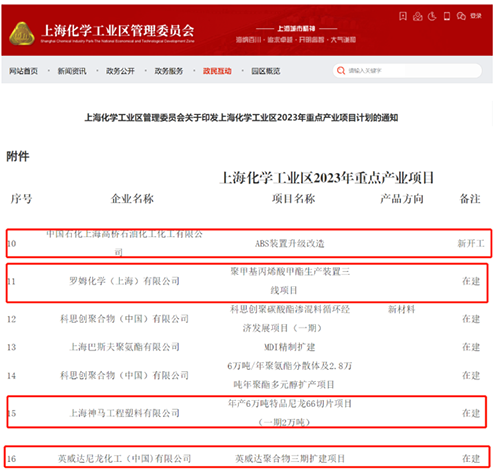The image size is (500, 472).
Task: Open the 政务公开 menu item
Action: pos(120,71)
